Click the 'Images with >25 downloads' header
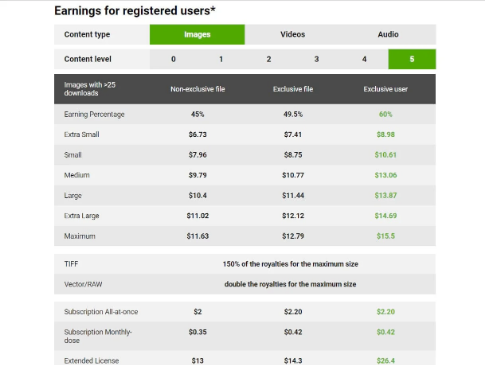Image resolution: width=485 pixels, height=365 pixels. 90,89
